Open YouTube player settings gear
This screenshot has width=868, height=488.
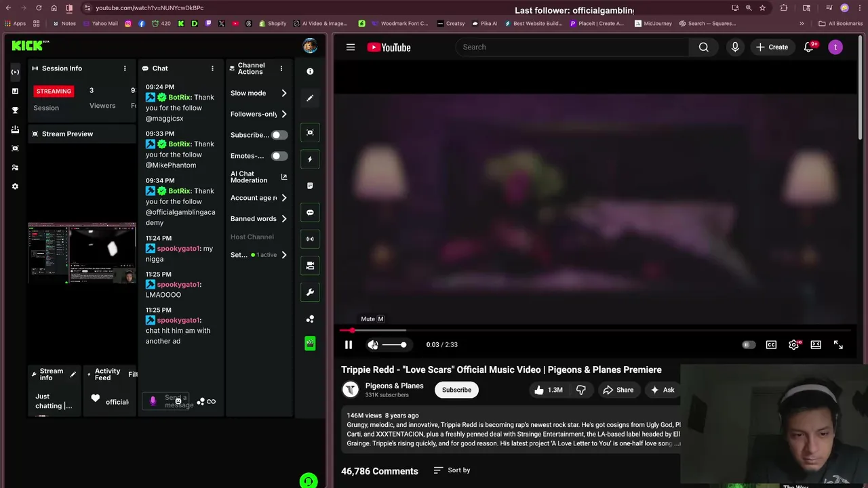794,345
